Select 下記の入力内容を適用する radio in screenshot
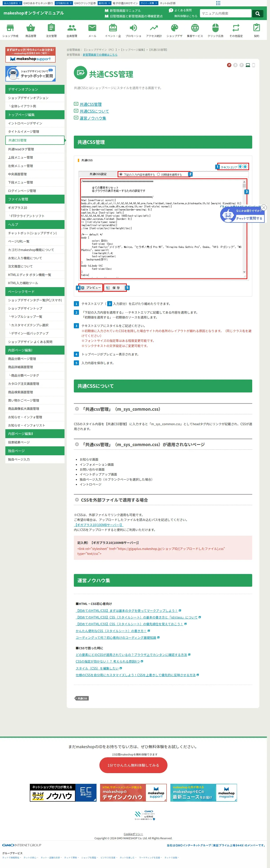Screen dimensions: 270x868 point(121,175)
